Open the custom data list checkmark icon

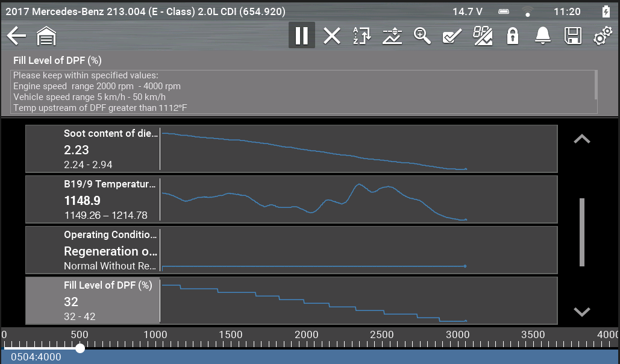pyautogui.click(x=452, y=36)
